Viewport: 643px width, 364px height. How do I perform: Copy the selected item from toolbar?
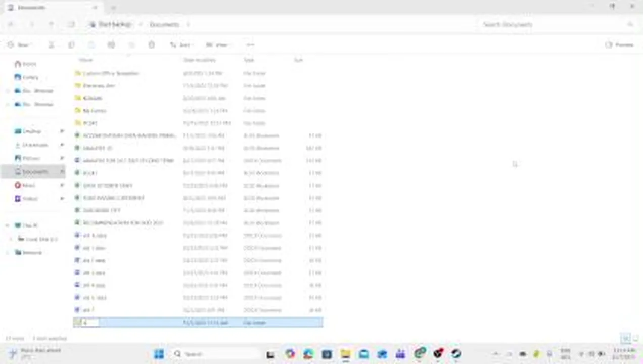tap(71, 45)
